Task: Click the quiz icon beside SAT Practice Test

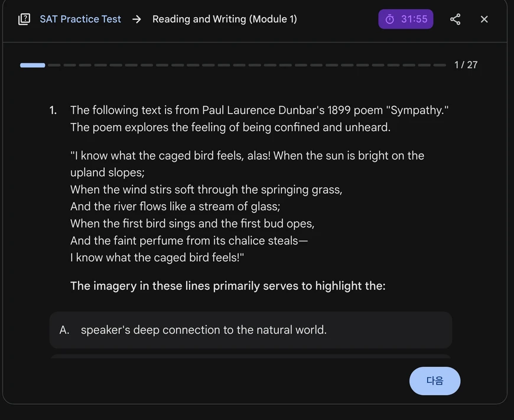Action: [24, 19]
